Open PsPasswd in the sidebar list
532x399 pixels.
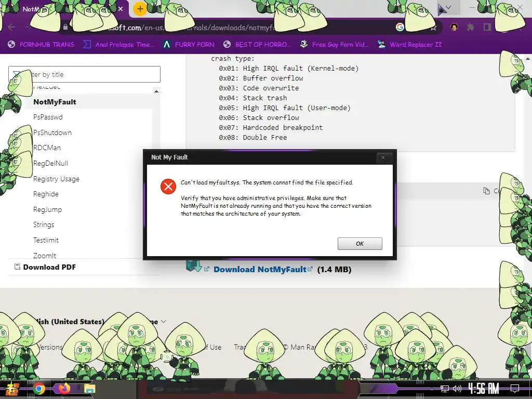point(48,117)
